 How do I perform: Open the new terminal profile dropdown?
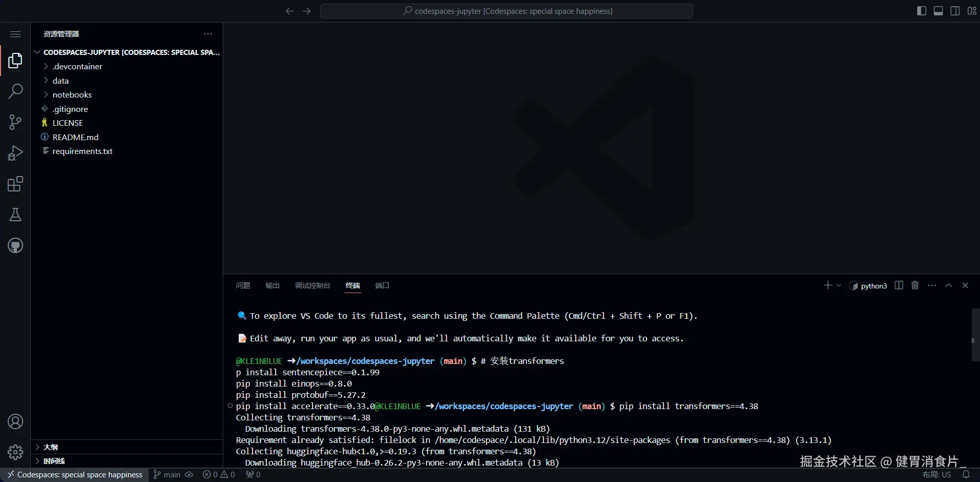[x=839, y=285]
